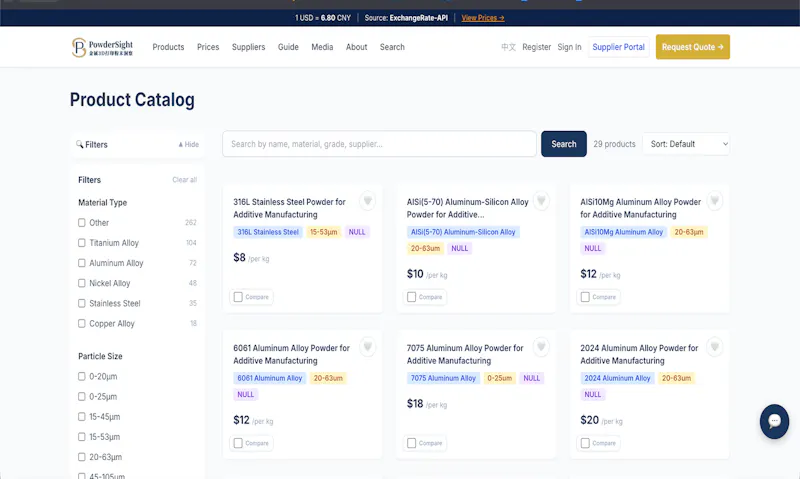Open the Products menu

tap(168, 47)
